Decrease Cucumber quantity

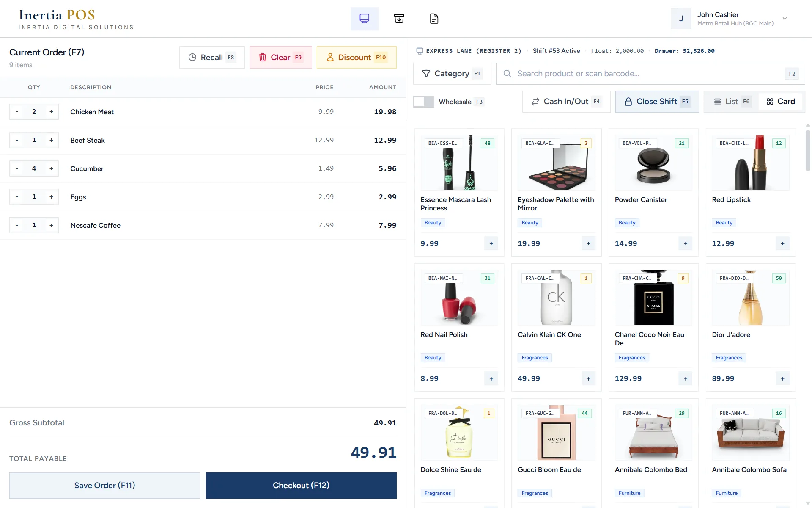pos(17,168)
